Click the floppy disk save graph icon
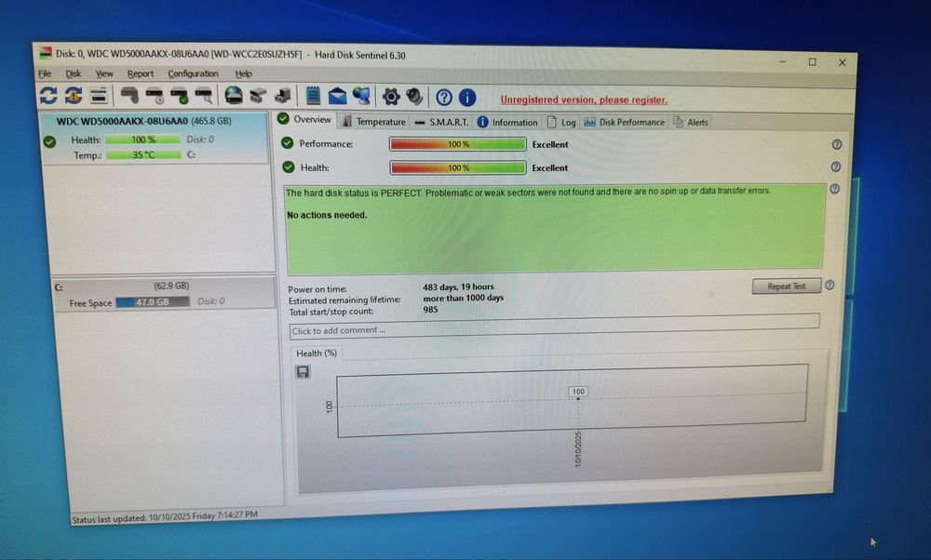The width and height of the screenshot is (931, 560). [x=303, y=372]
